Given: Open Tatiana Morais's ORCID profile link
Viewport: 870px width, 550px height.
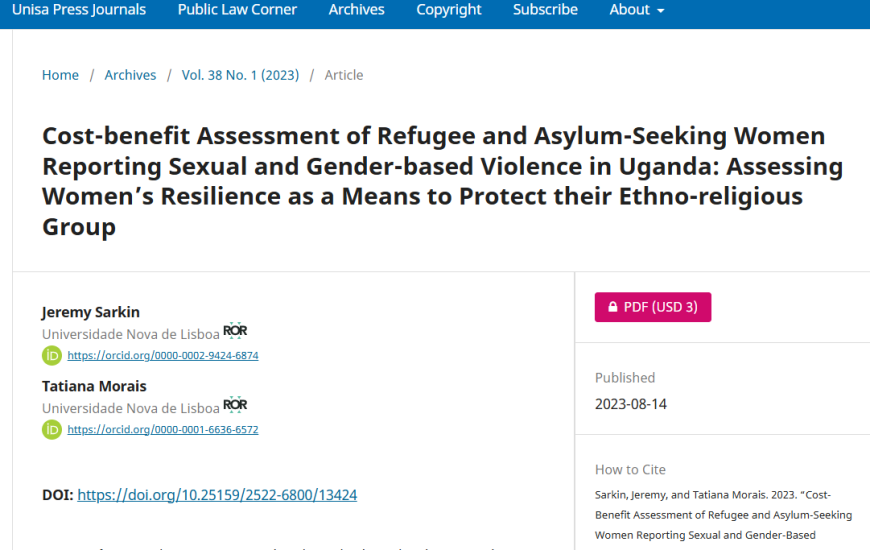Looking at the screenshot, I should (163, 429).
